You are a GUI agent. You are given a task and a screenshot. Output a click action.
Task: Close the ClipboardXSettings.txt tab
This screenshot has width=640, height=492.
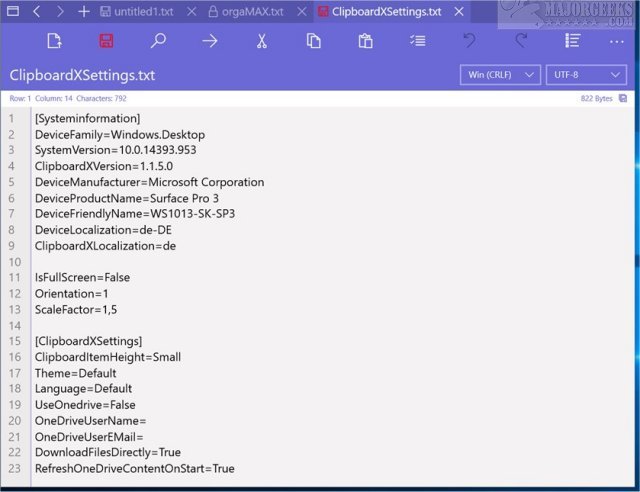click(x=459, y=11)
